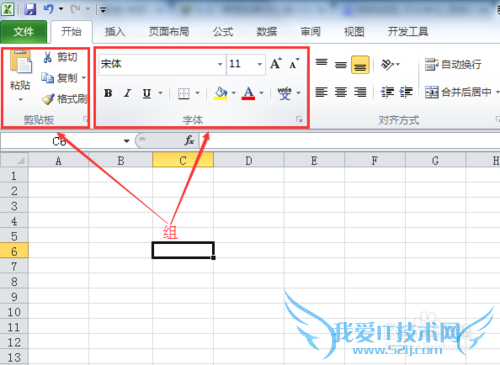Save the workbook using the floppy icon
The height and width of the screenshot is (365, 500).
30,9
